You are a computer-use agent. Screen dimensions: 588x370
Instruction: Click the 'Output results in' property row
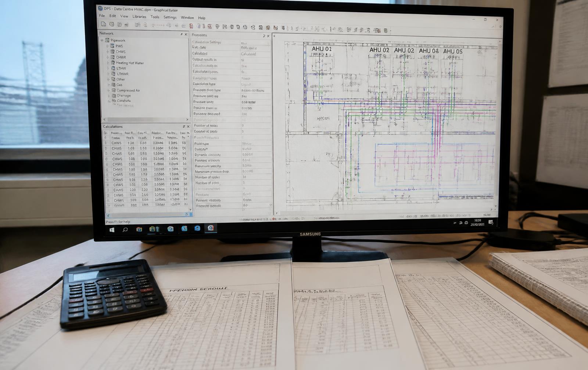[x=231, y=59]
